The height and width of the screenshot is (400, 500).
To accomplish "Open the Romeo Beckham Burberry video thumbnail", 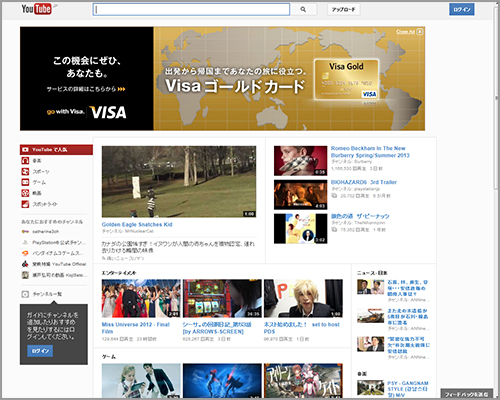I will point(300,161).
